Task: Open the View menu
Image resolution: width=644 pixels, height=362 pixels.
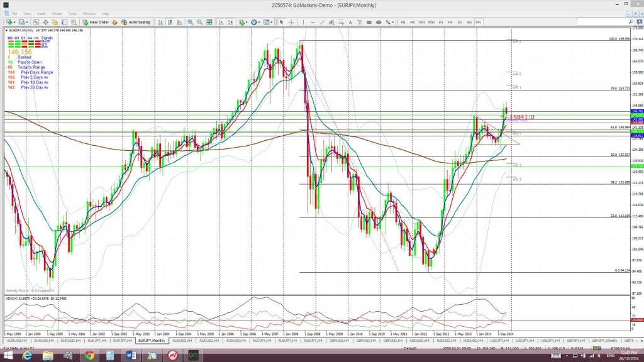Action: click(x=27, y=14)
